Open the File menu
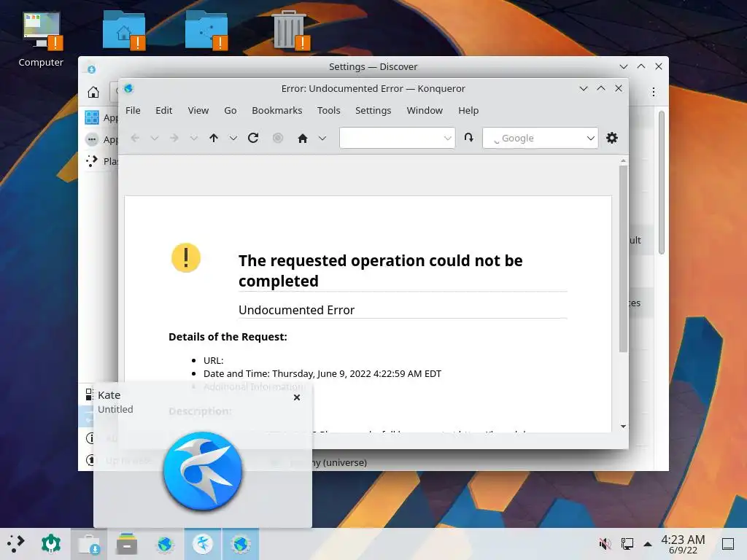This screenshot has width=747, height=560. tap(133, 111)
